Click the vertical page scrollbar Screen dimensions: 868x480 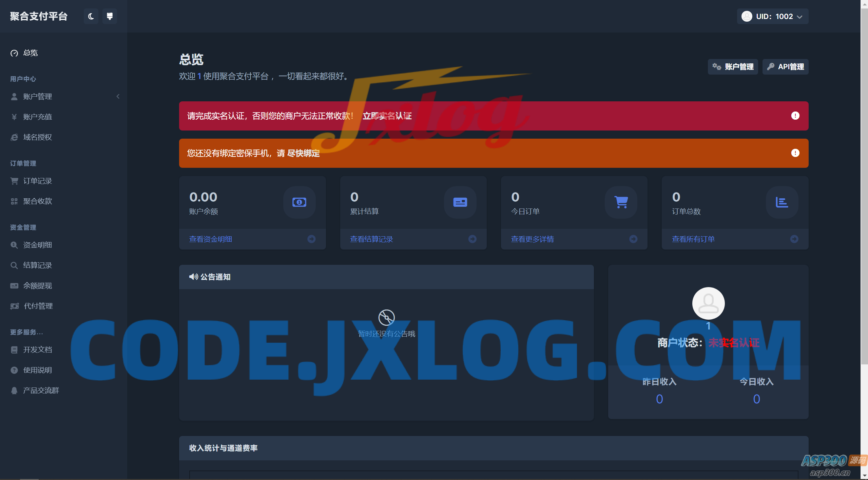pos(864,183)
